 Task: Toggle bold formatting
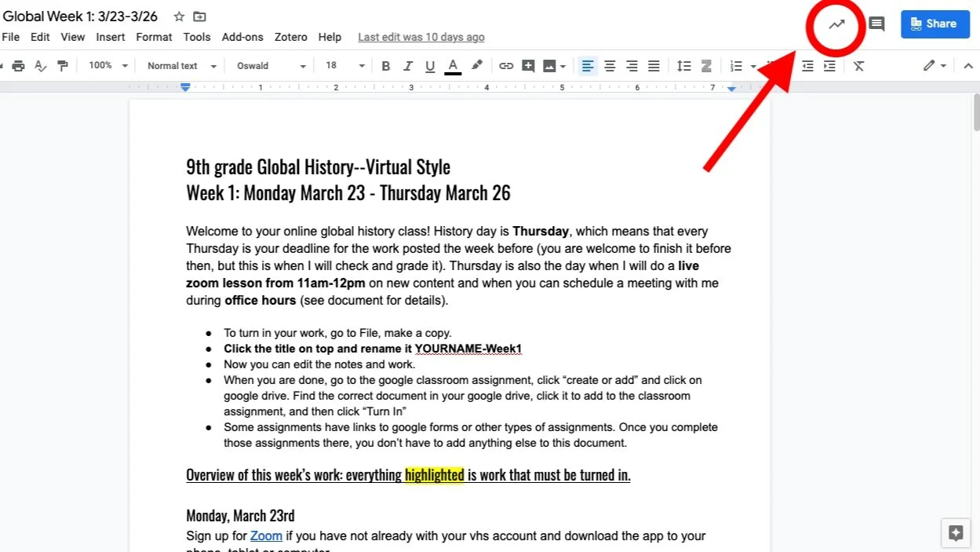385,66
